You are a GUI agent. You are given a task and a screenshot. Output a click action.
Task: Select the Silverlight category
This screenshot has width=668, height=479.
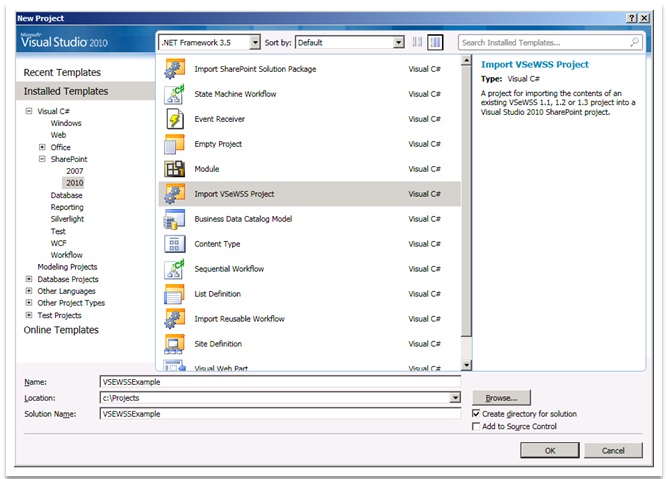[x=67, y=219]
